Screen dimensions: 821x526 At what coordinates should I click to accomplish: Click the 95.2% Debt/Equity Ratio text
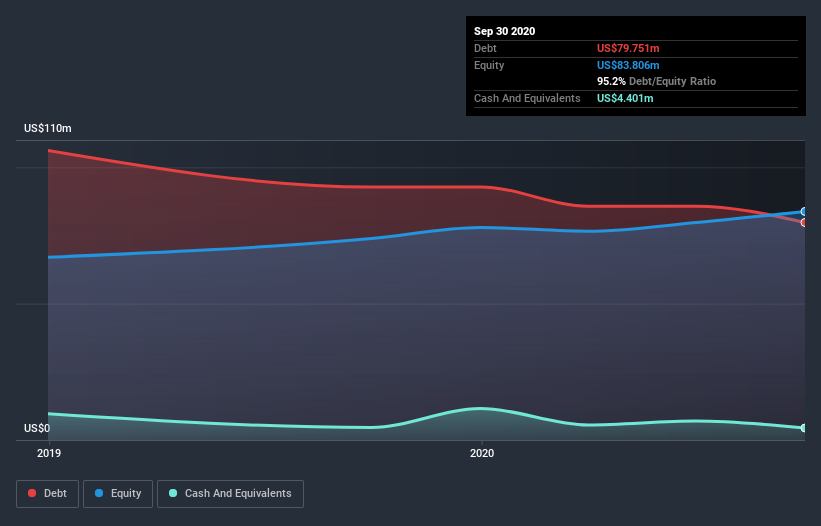point(656,82)
